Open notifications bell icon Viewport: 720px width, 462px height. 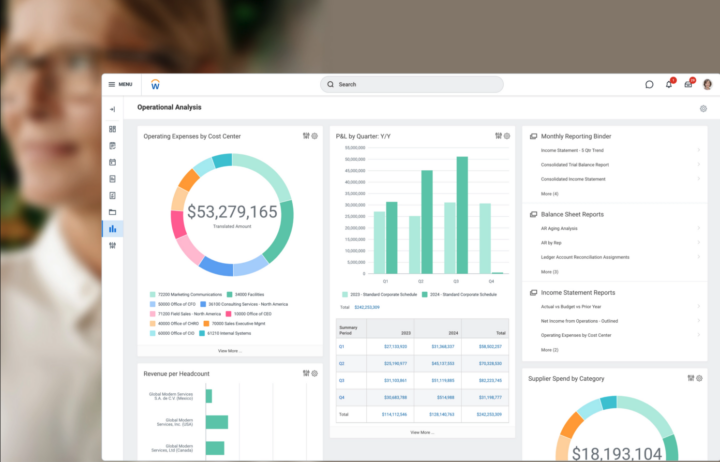(x=669, y=84)
